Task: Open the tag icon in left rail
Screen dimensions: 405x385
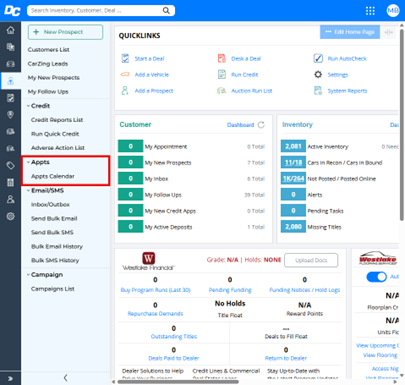Action: (11, 165)
